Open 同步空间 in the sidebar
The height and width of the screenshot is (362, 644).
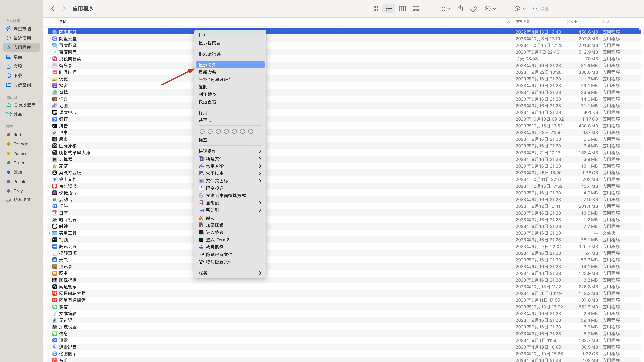click(x=21, y=85)
